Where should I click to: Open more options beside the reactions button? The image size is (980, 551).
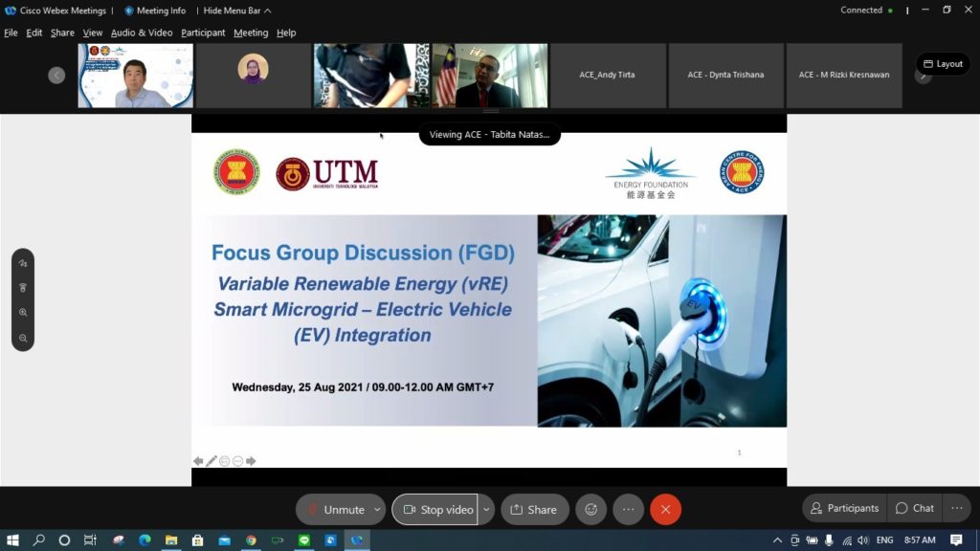(628, 510)
